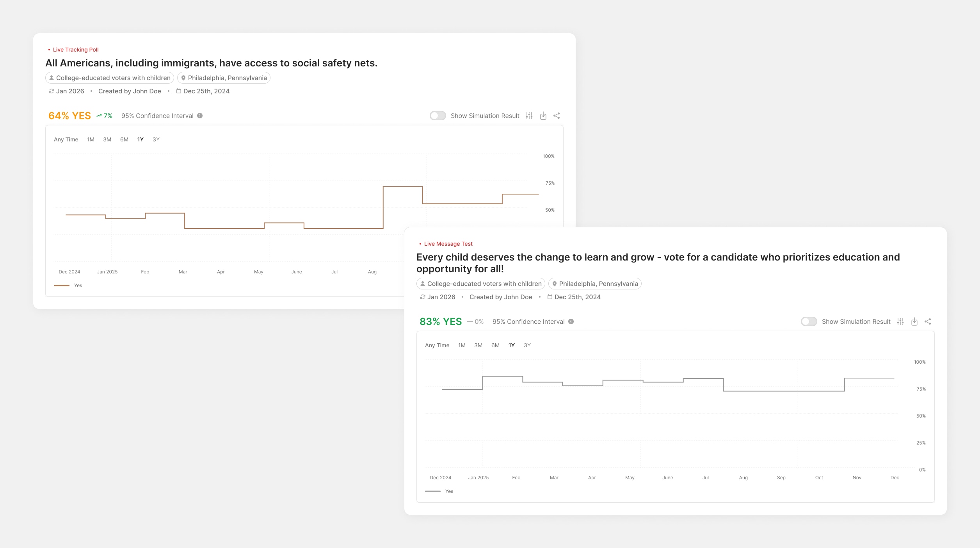The width and height of the screenshot is (980, 548).
Task: Click download icon in Message Test card
Action: click(x=914, y=321)
